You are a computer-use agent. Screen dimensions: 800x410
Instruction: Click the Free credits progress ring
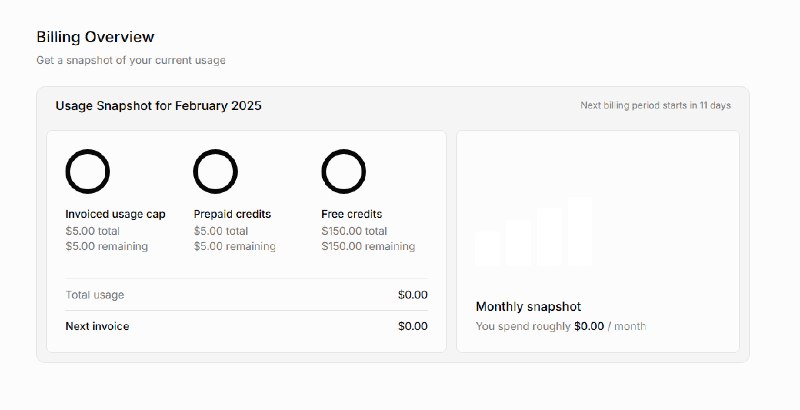(343, 171)
